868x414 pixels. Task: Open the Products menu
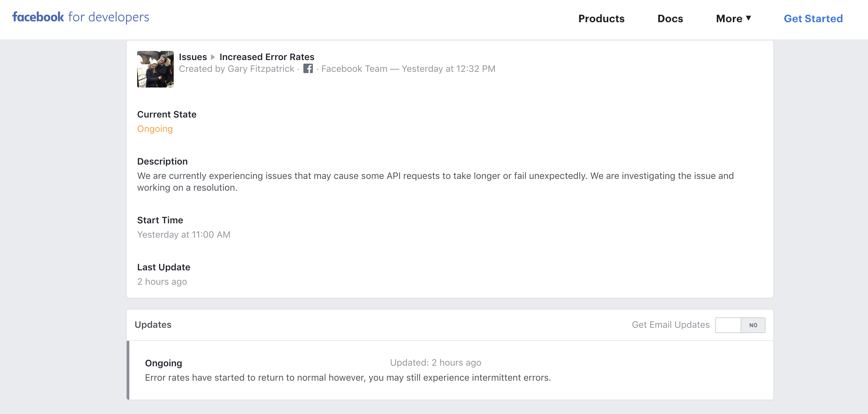click(601, 19)
